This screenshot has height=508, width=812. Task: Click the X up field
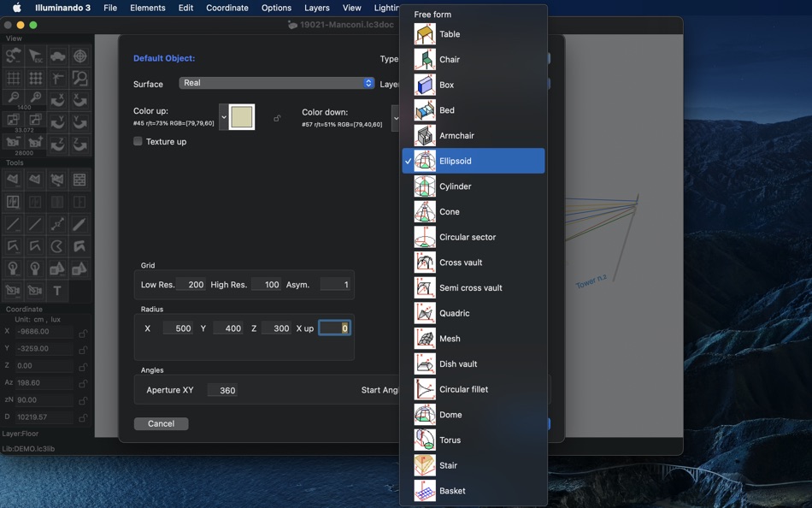(334, 328)
